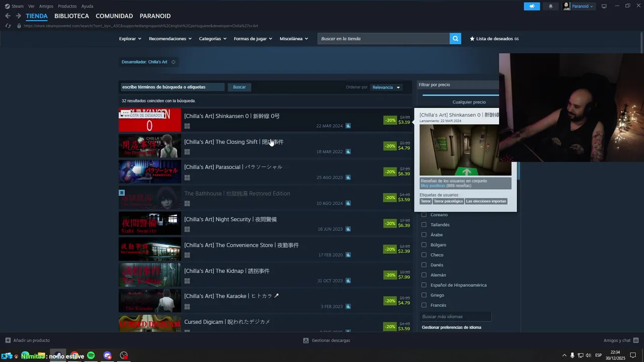Open the notifications bell
The image size is (644, 362).
[x=550, y=6]
